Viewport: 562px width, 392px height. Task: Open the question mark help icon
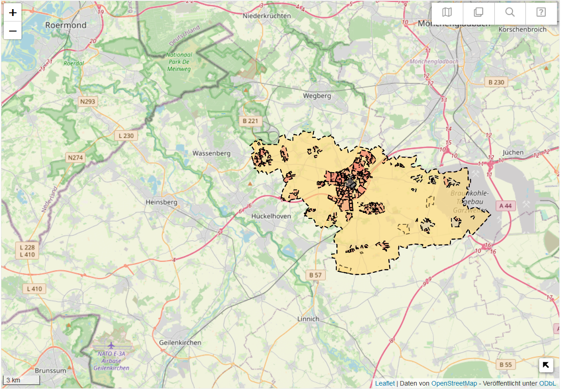[x=541, y=12]
